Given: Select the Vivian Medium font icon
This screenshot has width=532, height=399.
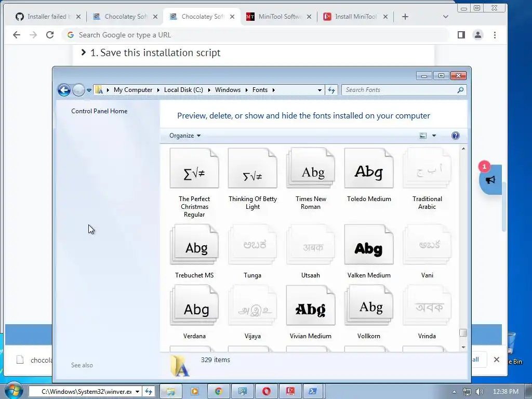Looking at the screenshot, I should click(x=311, y=305).
